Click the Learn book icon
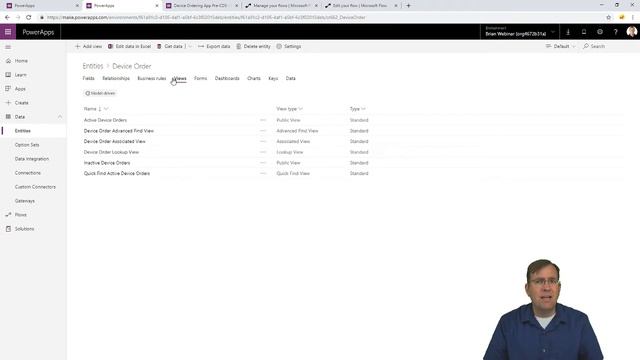640x360 pixels. 8,75
